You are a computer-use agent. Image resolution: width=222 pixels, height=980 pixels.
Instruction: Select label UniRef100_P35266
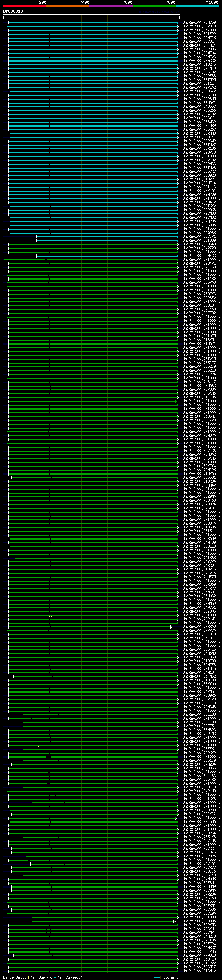click(199, 110)
